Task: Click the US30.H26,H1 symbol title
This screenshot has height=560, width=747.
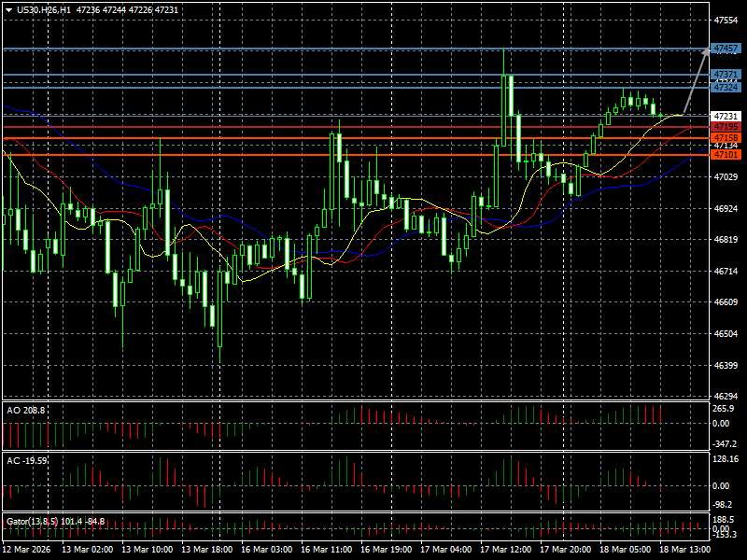Action: click(x=48, y=8)
